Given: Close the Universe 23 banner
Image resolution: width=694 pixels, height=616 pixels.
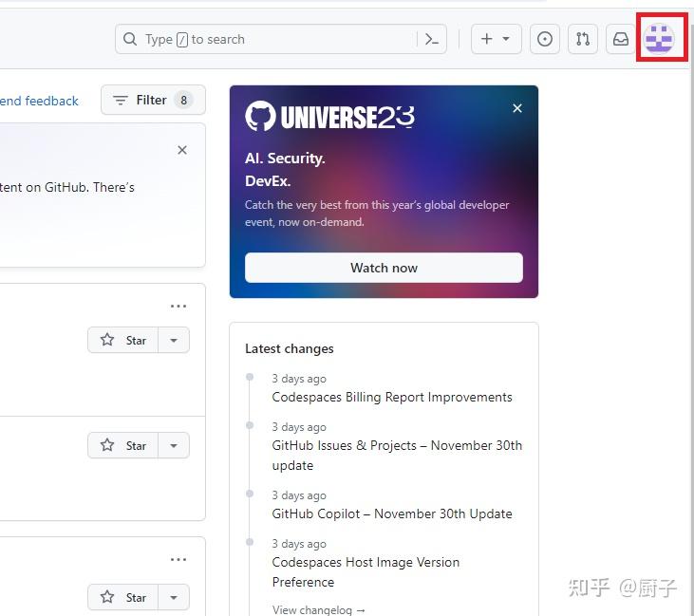Looking at the screenshot, I should tap(517, 108).
